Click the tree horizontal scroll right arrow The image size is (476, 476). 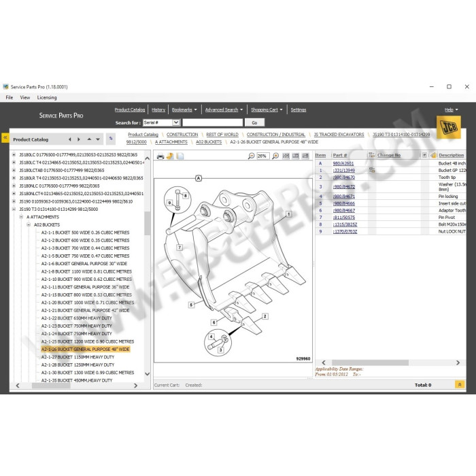click(136, 386)
